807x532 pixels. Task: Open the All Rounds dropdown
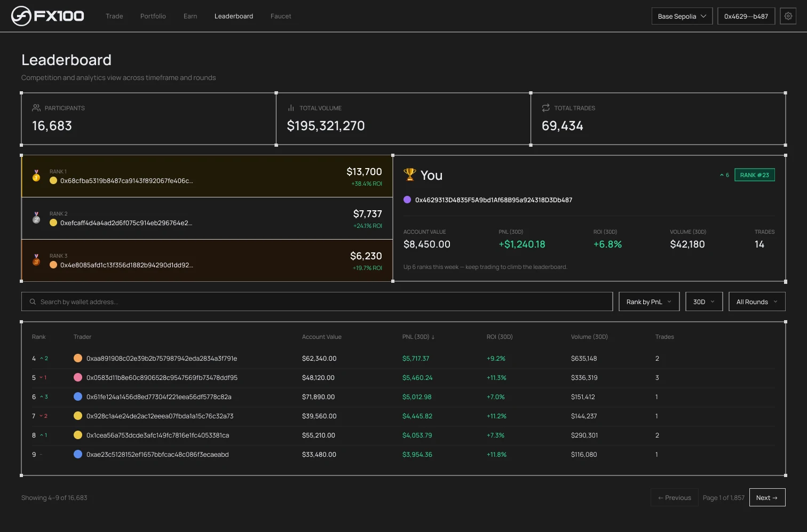coord(757,301)
